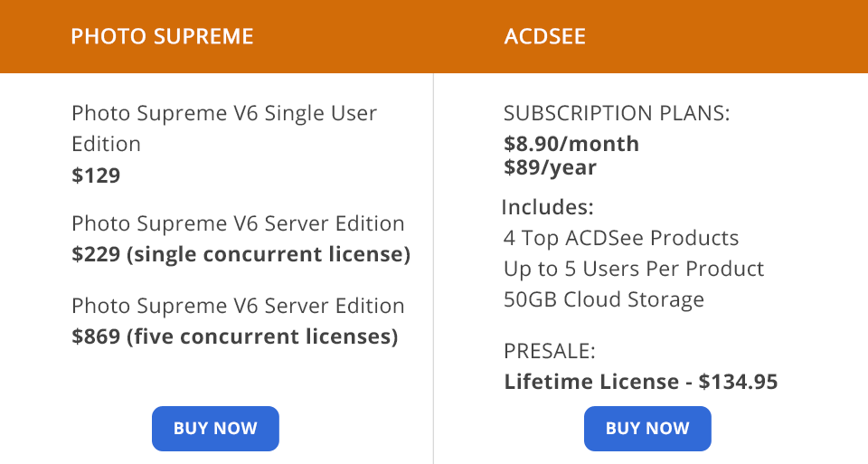868x464 pixels.
Task: Click the $129 price
Action: [96, 175]
